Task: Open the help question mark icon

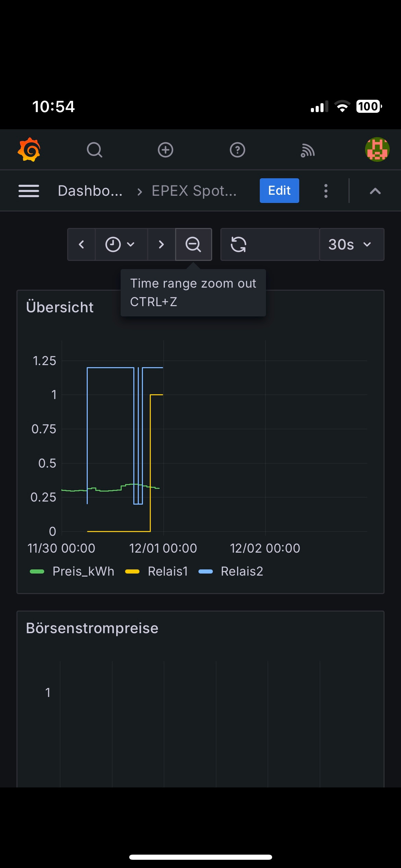Action: [238, 150]
